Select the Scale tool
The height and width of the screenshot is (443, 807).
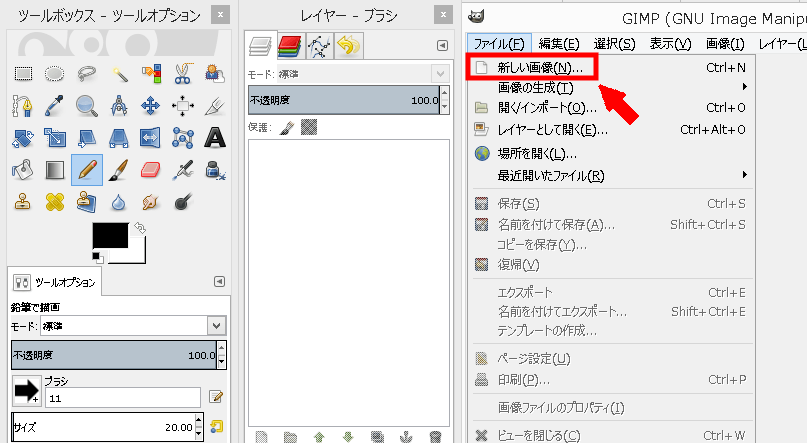pyautogui.click(x=55, y=138)
